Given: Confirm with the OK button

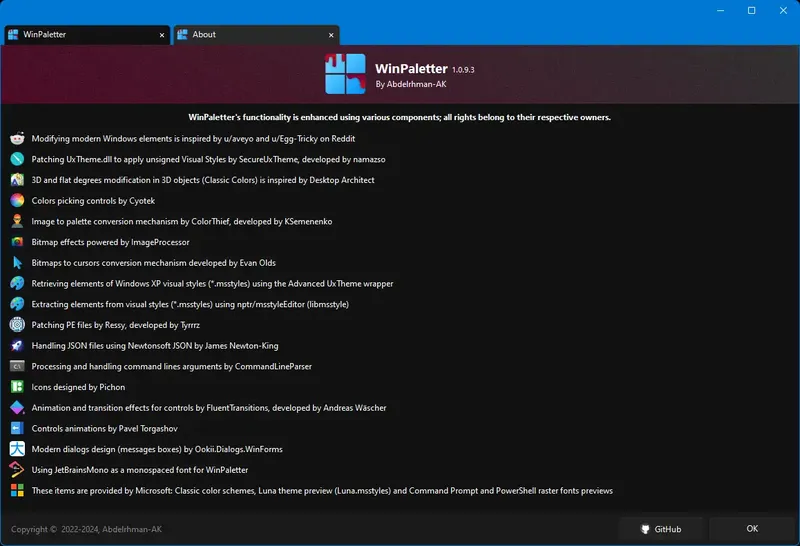Looking at the screenshot, I should click(x=752, y=529).
